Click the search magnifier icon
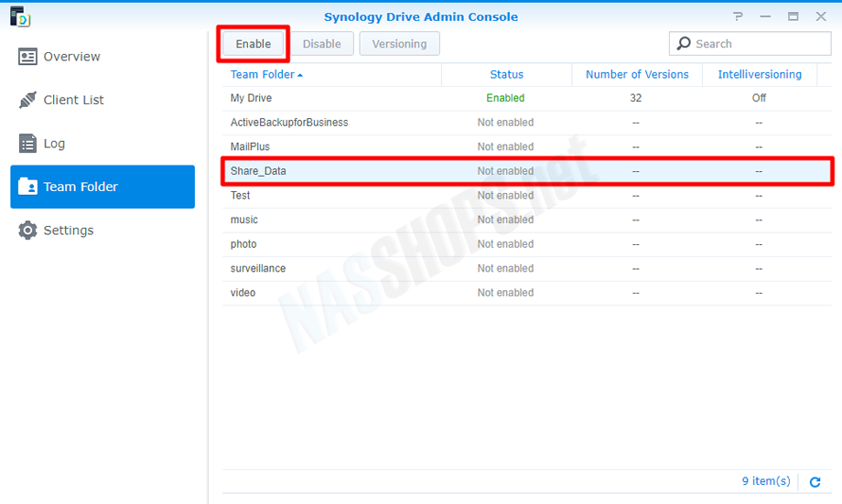The height and width of the screenshot is (504, 842). pos(684,44)
